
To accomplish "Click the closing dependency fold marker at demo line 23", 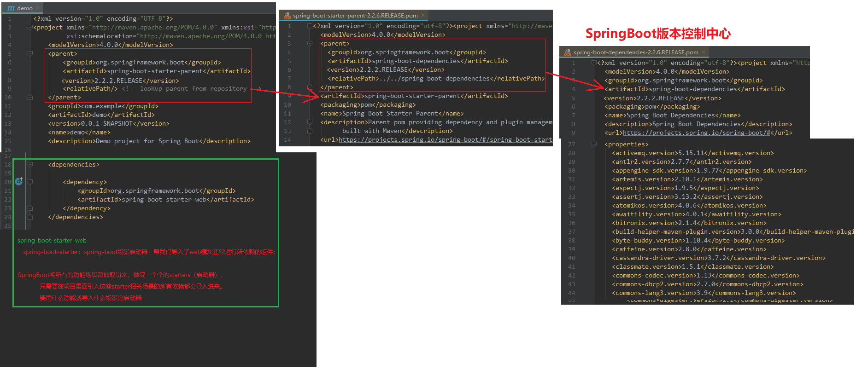I will pos(30,208).
